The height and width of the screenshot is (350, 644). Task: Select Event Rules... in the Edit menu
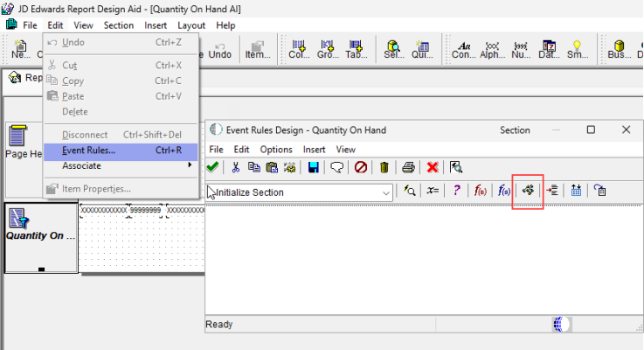click(x=121, y=150)
